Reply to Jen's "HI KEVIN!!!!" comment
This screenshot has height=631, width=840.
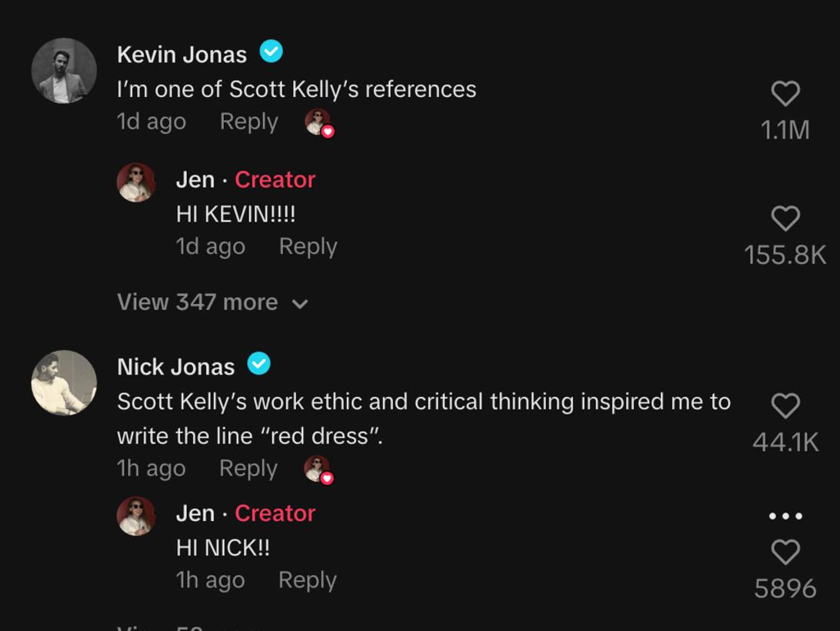coord(308,246)
